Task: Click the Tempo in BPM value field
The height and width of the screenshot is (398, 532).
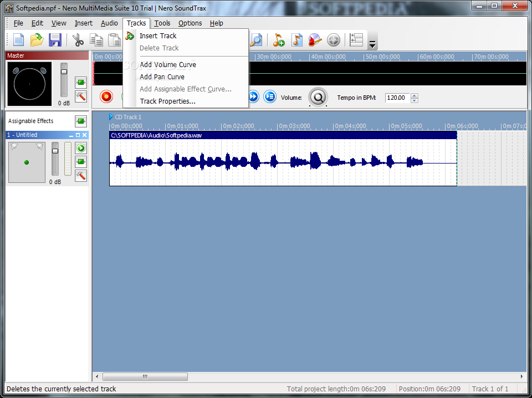Action: tap(397, 98)
